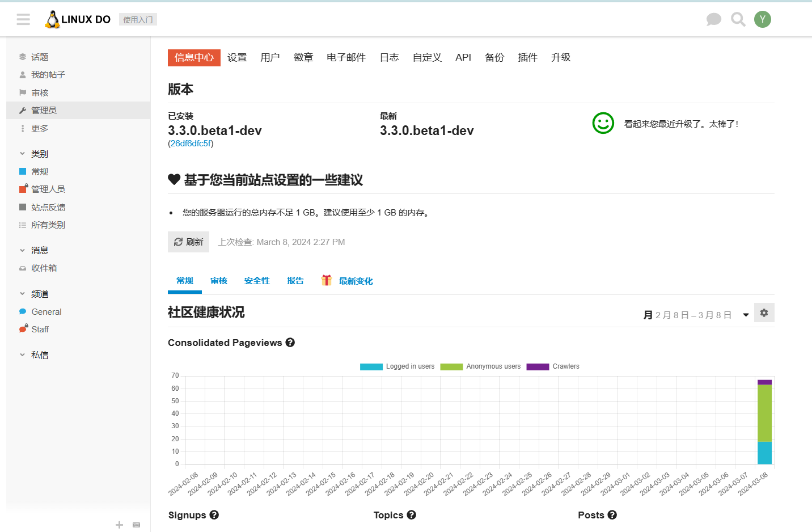Open the hamburger sidebar menu
This screenshot has height=532, width=812.
(23, 20)
